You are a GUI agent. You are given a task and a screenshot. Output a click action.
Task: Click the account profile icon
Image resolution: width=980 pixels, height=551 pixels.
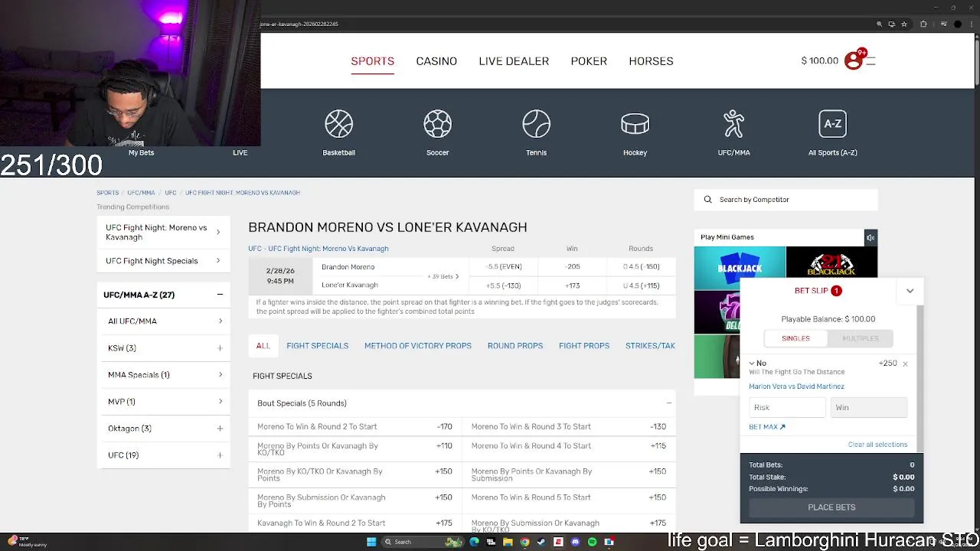click(x=853, y=60)
